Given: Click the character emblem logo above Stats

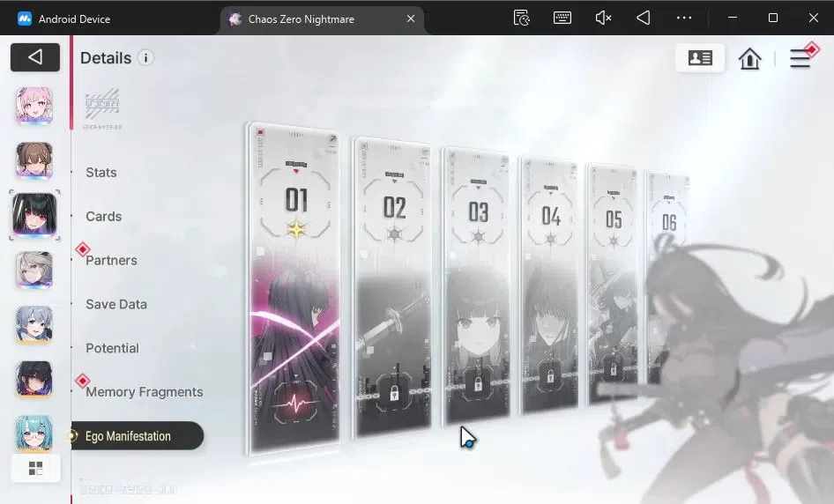Looking at the screenshot, I should [102, 108].
